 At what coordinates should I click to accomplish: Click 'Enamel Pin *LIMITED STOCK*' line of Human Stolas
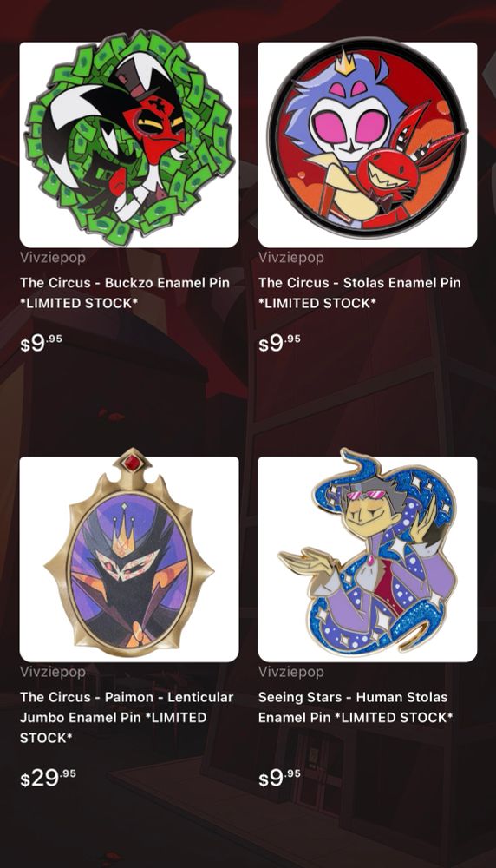tap(356, 718)
